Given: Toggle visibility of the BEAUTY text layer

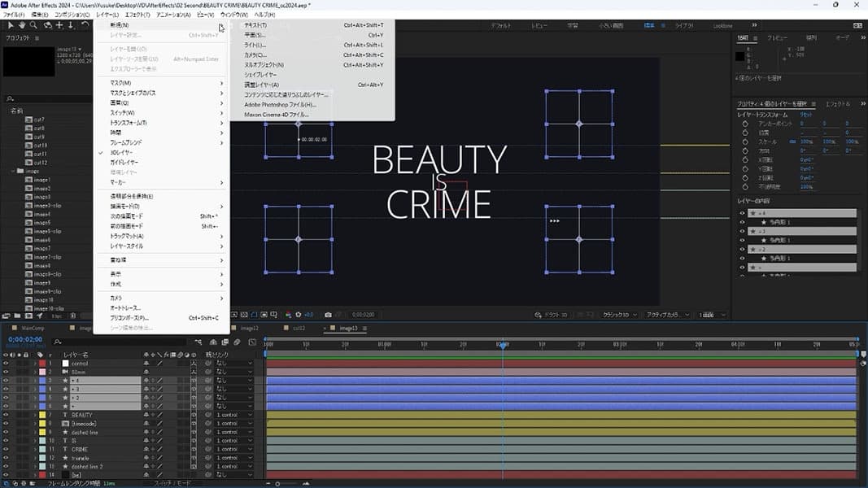Looking at the screenshot, I should pyautogui.click(x=7, y=415).
